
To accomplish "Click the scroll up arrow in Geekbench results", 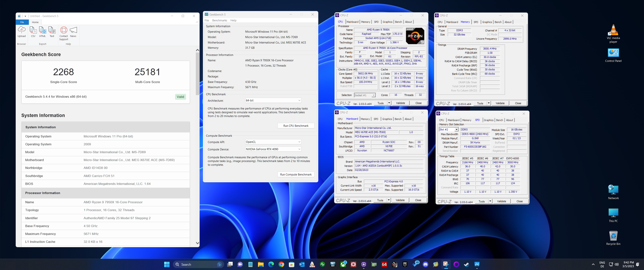I will coord(198,50).
